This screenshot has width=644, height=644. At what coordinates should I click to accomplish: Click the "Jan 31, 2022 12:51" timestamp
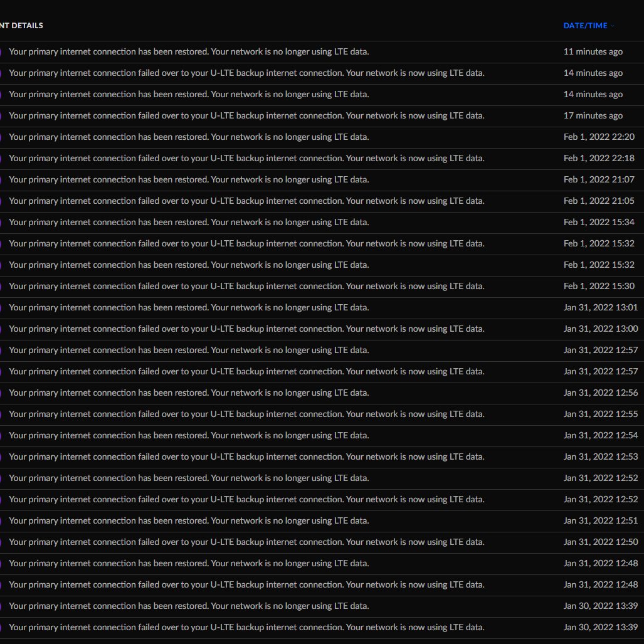pyautogui.click(x=601, y=522)
